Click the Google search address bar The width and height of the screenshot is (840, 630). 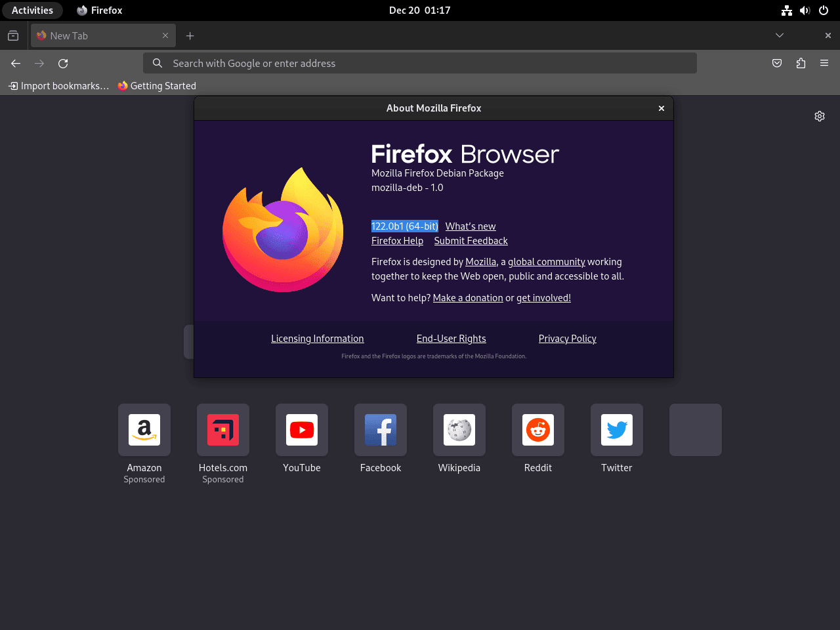click(x=420, y=63)
